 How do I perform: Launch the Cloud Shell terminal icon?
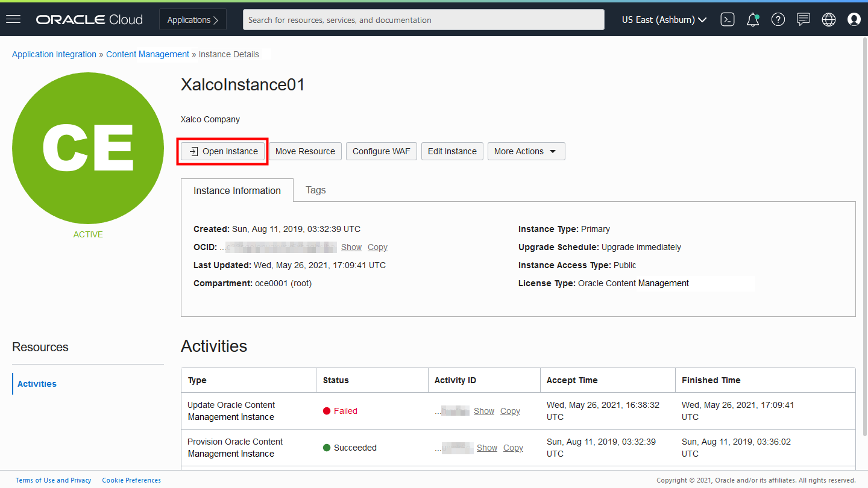[x=728, y=20]
